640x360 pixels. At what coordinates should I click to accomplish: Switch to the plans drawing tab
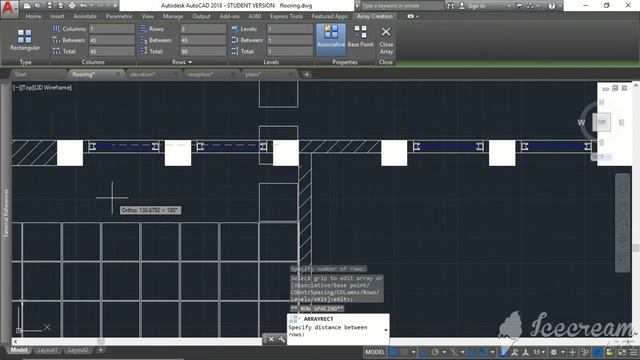point(253,74)
